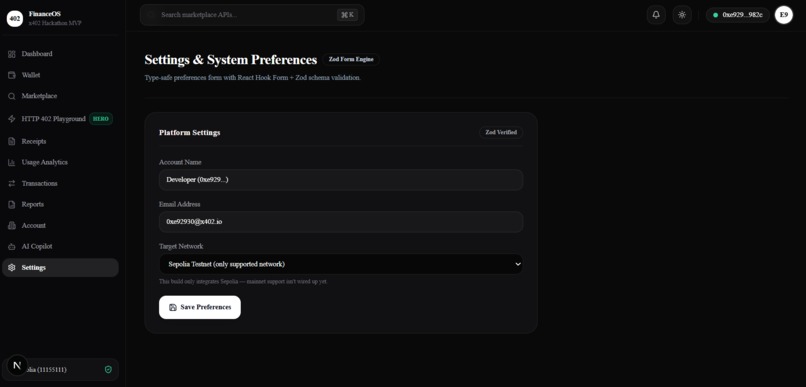Click the Usage Analytics chart icon
The height and width of the screenshot is (387, 806).
[12, 162]
